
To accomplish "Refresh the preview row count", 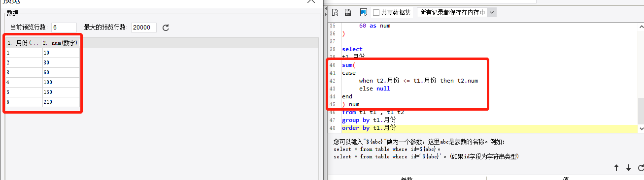I will [x=166, y=28].
